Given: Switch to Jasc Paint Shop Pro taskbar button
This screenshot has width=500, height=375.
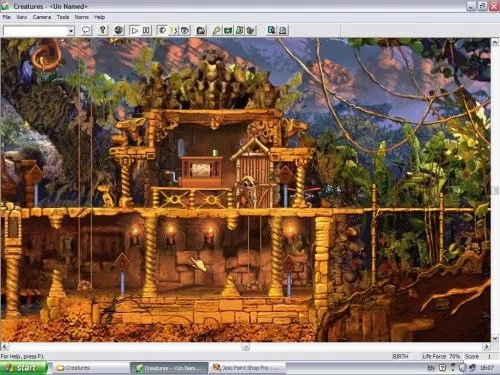Looking at the screenshot, I should click(248, 368).
